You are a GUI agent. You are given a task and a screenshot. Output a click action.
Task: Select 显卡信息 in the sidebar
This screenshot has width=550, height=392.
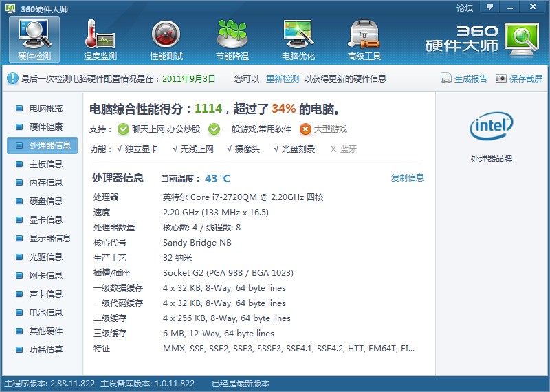pos(42,219)
